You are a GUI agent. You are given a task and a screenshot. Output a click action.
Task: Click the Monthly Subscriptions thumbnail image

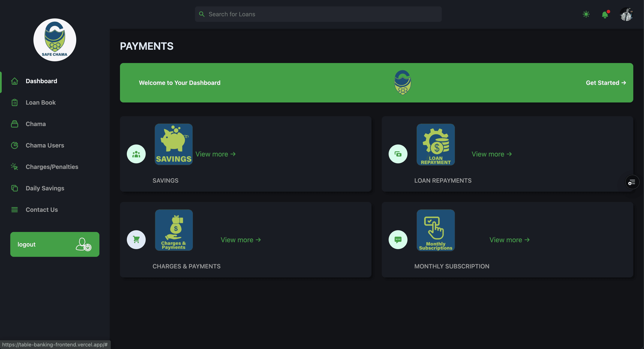[436, 230]
